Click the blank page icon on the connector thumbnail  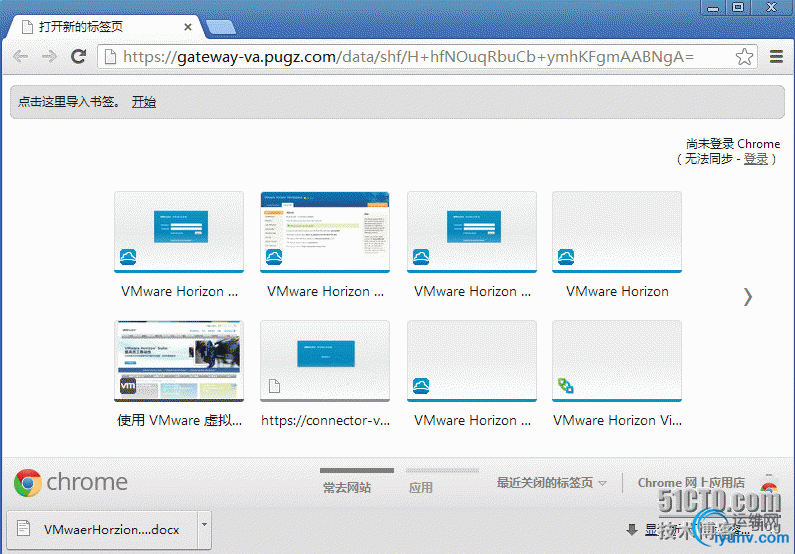click(274, 386)
